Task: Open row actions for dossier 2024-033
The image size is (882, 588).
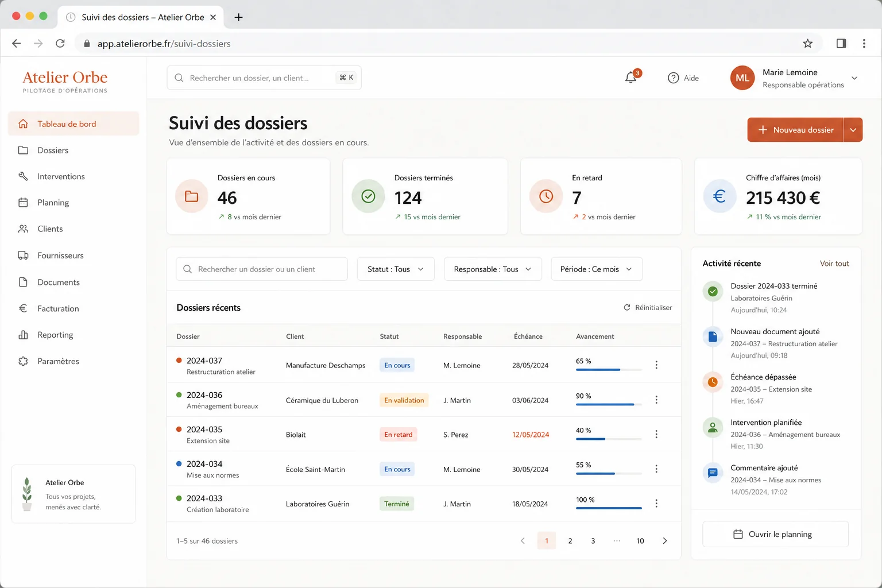Action: point(656,504)
